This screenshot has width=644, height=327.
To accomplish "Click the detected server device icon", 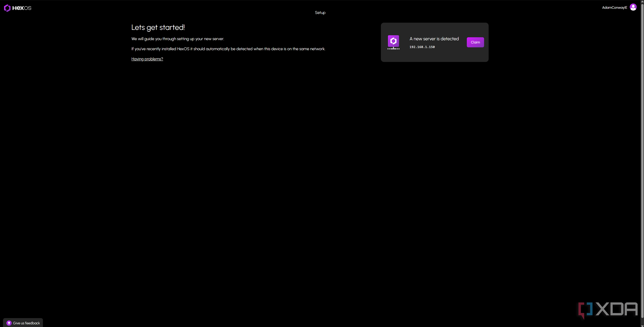I will (x=393, y=42).
